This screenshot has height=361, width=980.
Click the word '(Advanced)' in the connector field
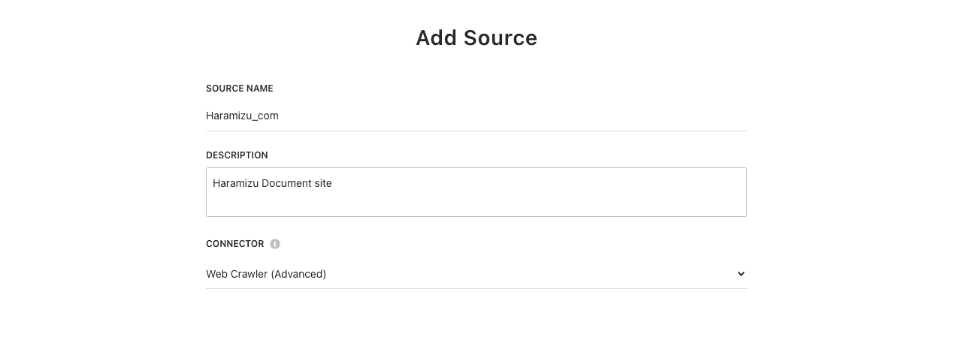coord(298,274)
